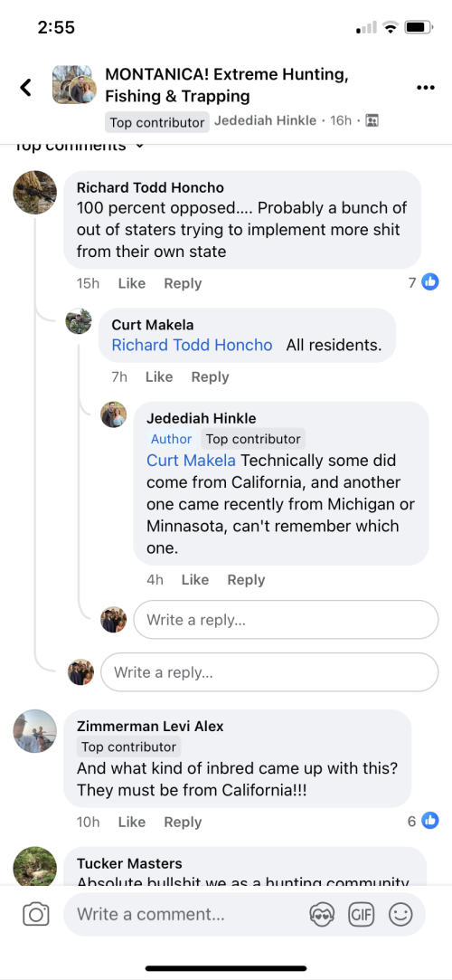452x980 pixels.
Task: Open the MONTANICA group avatar thumbnail
Action: click(71, 84)
